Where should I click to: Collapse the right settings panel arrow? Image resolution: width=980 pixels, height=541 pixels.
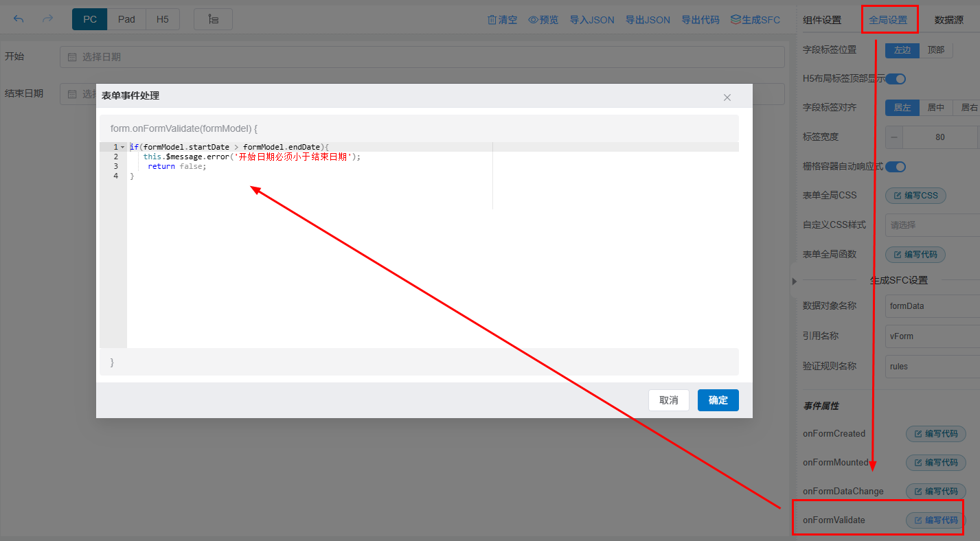[794, 281]
